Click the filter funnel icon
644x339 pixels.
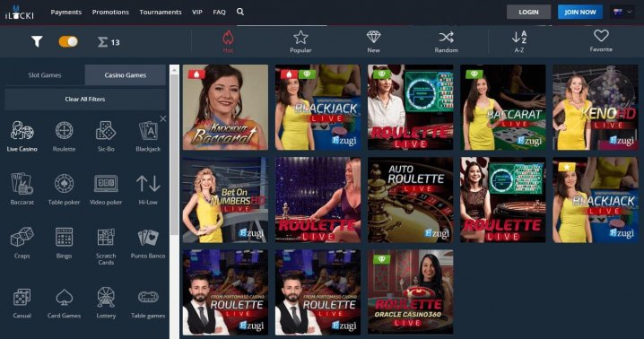(37, 41)
